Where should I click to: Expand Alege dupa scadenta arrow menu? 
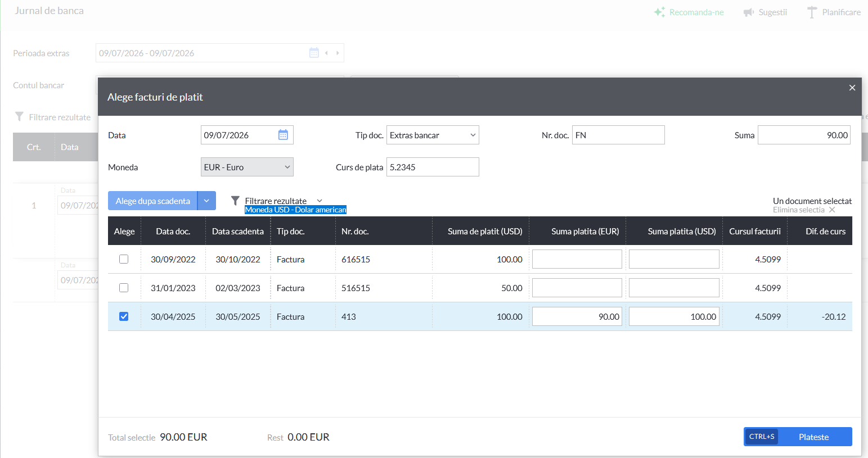tap(206, 201)
